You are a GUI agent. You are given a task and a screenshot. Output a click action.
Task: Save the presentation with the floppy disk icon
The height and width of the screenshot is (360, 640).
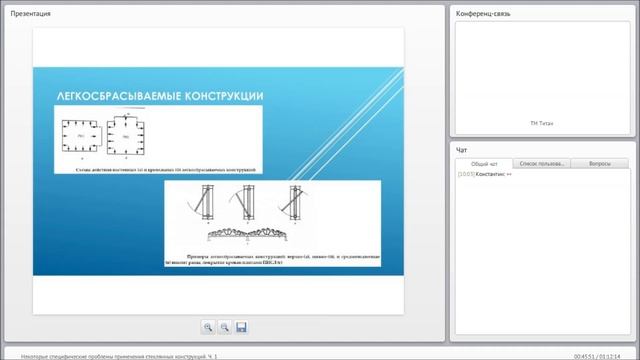coord(241,327)
